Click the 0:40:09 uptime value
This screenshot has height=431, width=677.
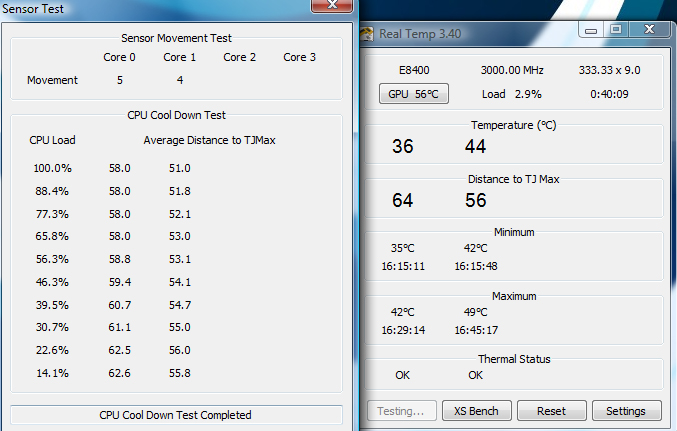609,94
